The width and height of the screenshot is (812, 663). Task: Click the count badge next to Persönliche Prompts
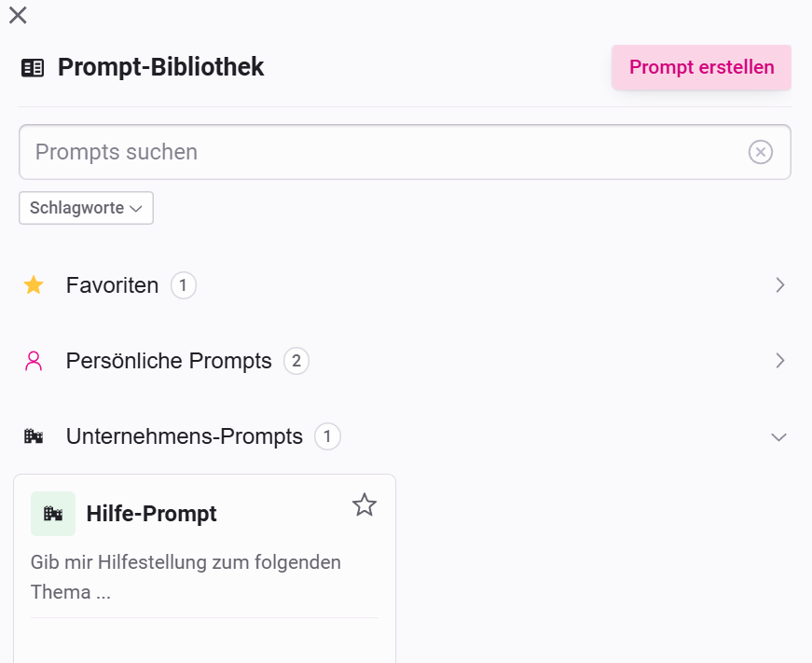tap(296, 361)
